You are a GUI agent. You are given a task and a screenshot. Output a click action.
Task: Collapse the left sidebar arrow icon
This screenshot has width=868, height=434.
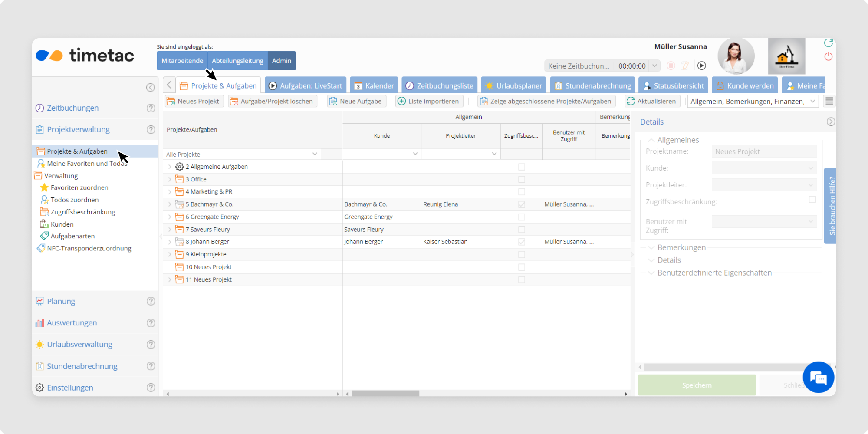151,88
